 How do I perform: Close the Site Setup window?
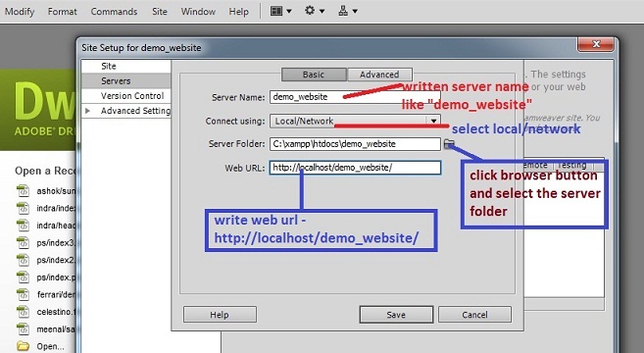point(597,44)
